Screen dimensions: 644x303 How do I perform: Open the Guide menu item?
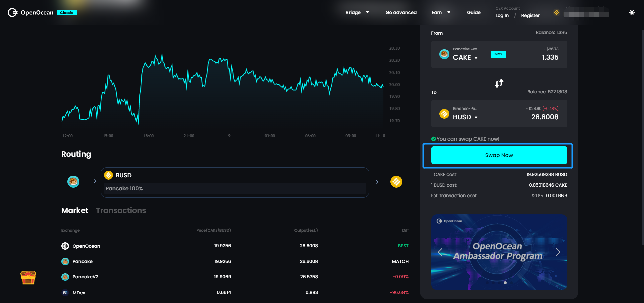click(x=474, y=12)
